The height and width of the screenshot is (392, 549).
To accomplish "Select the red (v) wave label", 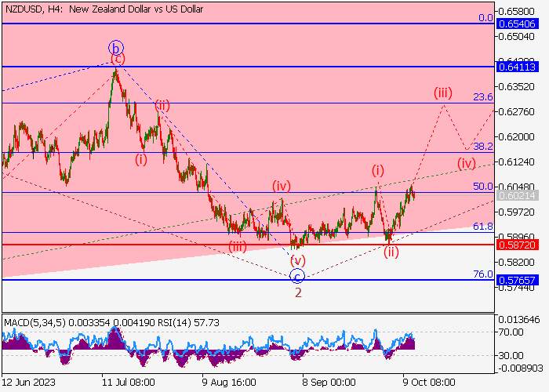I will [298, 260].
